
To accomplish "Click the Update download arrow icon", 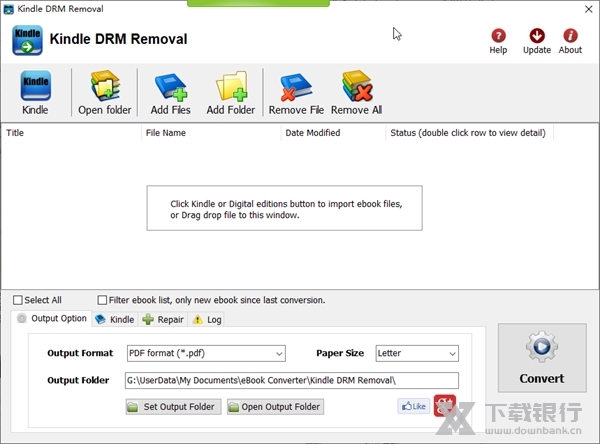I will coord(537,36).
